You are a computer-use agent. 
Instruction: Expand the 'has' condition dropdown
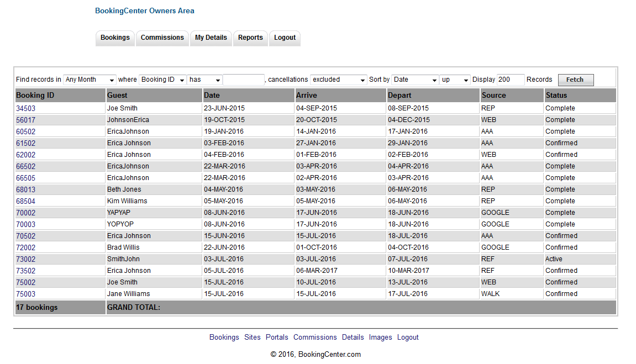click(204, 80)
